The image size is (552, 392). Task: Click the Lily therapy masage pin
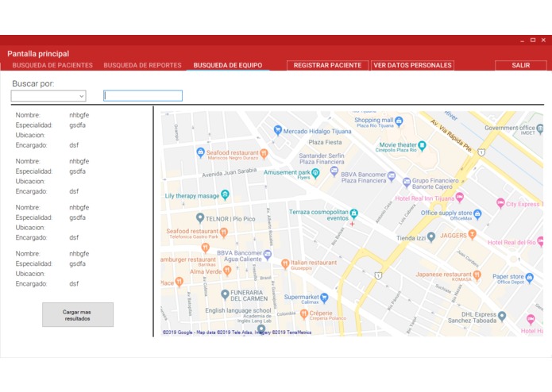point(225,194)
